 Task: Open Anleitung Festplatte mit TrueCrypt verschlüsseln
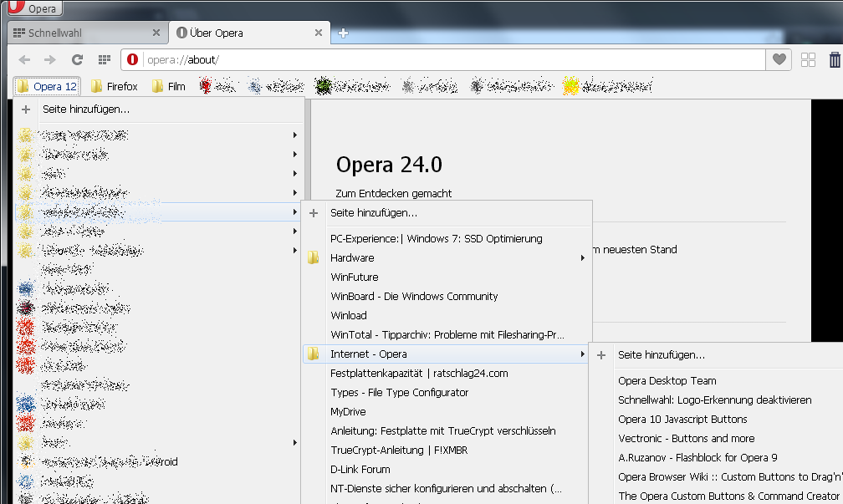(x=445, y=431)
